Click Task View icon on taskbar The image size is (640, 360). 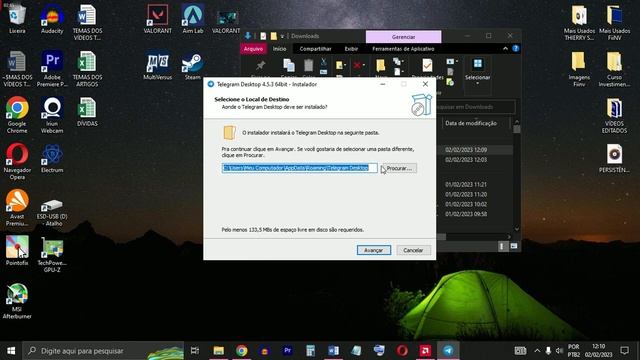(195, 351)
